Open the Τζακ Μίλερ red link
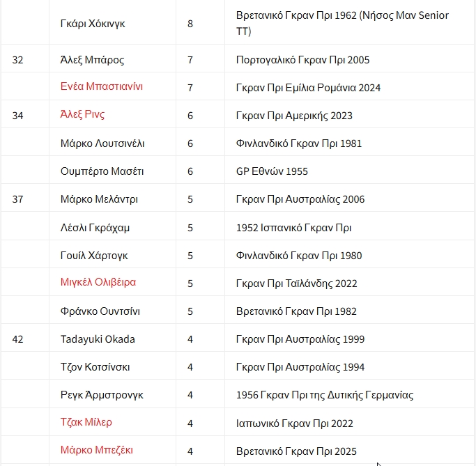The height and width of the screenshot is (466, 476). pos(86,422)
